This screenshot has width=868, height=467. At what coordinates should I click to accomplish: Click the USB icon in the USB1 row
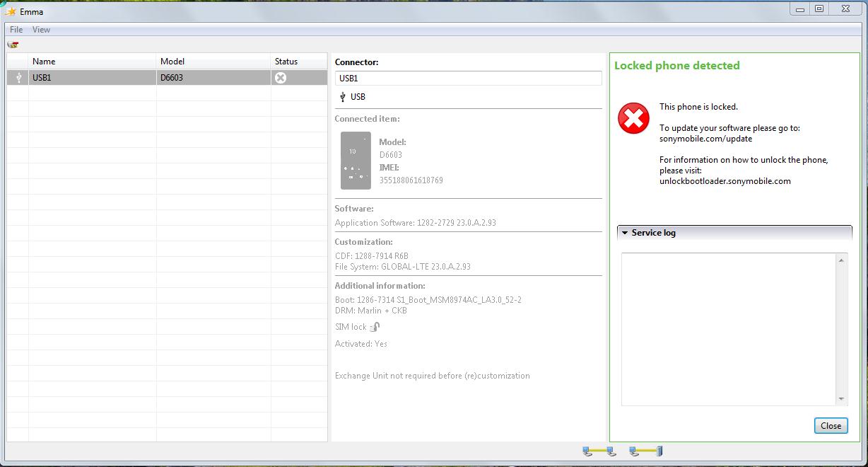(18, 78)
